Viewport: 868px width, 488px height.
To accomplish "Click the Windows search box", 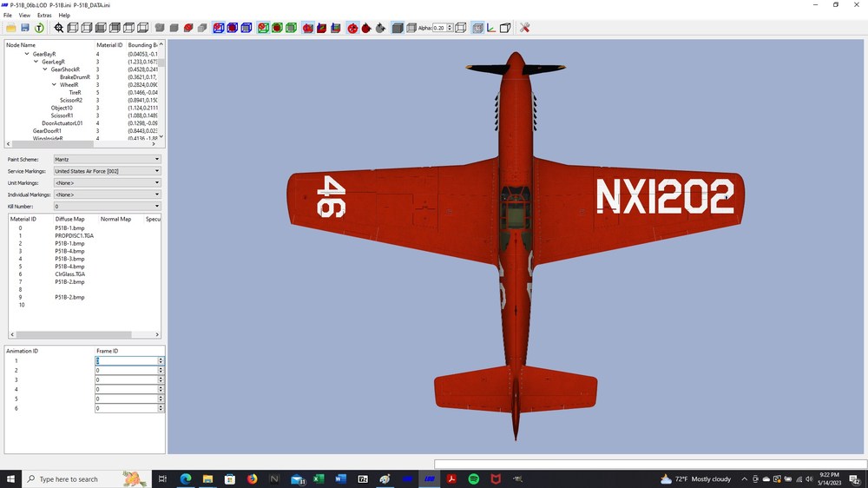I will click(x=86, y=479).
